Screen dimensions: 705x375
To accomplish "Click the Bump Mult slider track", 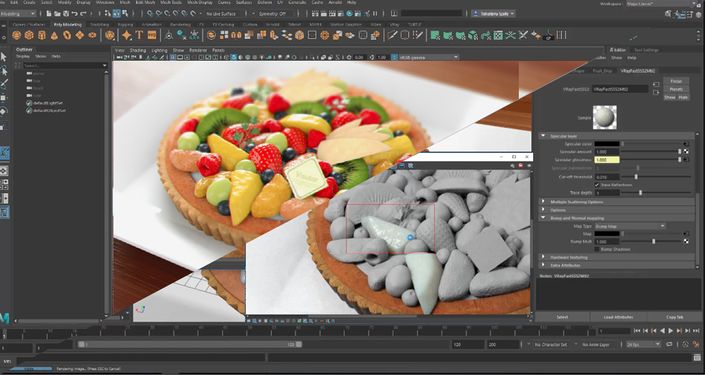I will pyautogui.click(x=652, y=241).
